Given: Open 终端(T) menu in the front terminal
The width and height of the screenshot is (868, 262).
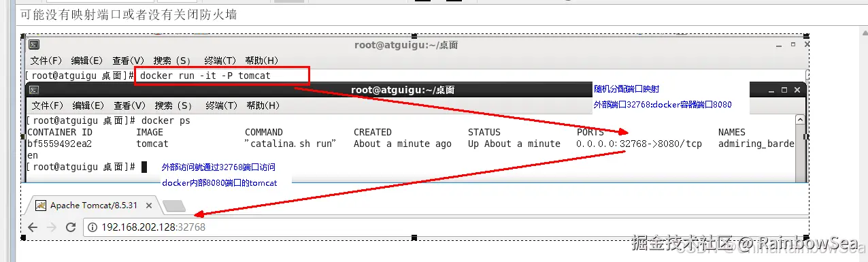Looking at the screenshot, I should point(222,105).
